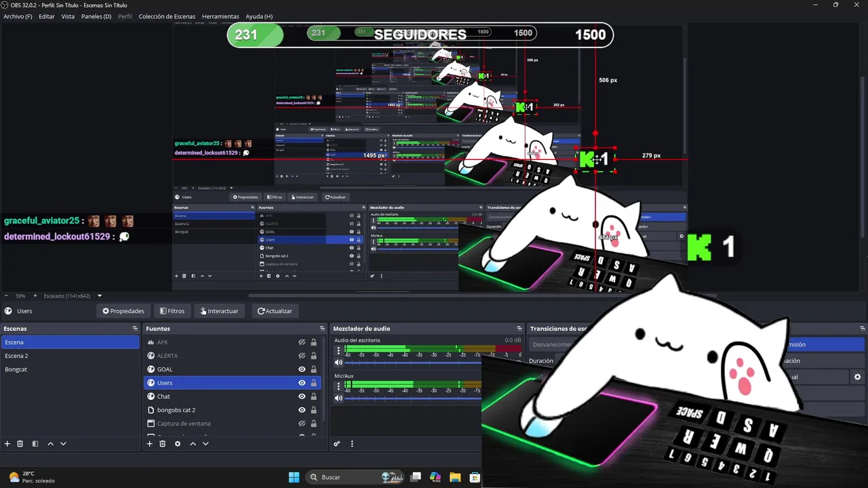Toggle lock on ALERTA source
868x488 pixels.
tap(313, 356)
